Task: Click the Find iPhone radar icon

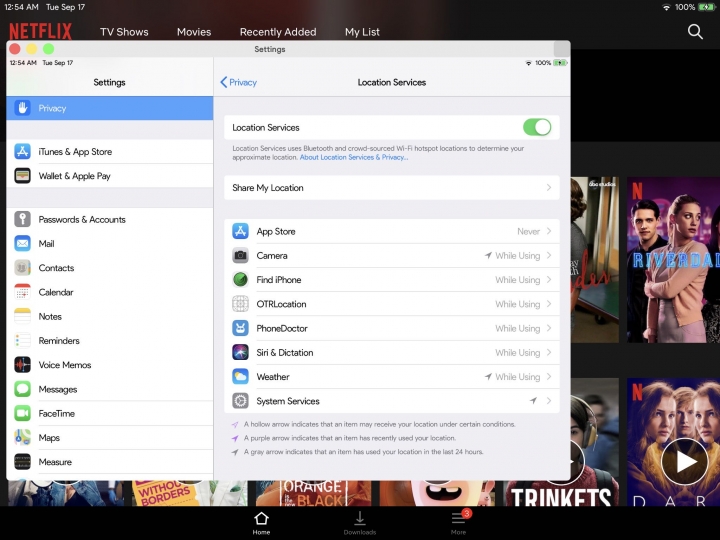Action: coord(240,280)
